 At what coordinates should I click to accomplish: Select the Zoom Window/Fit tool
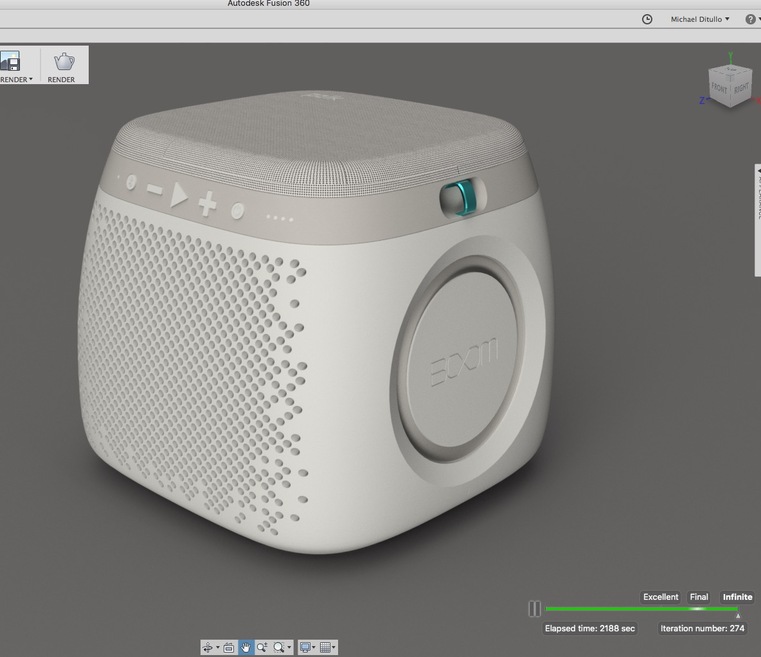pyautogui.click(x=279, y=647)
